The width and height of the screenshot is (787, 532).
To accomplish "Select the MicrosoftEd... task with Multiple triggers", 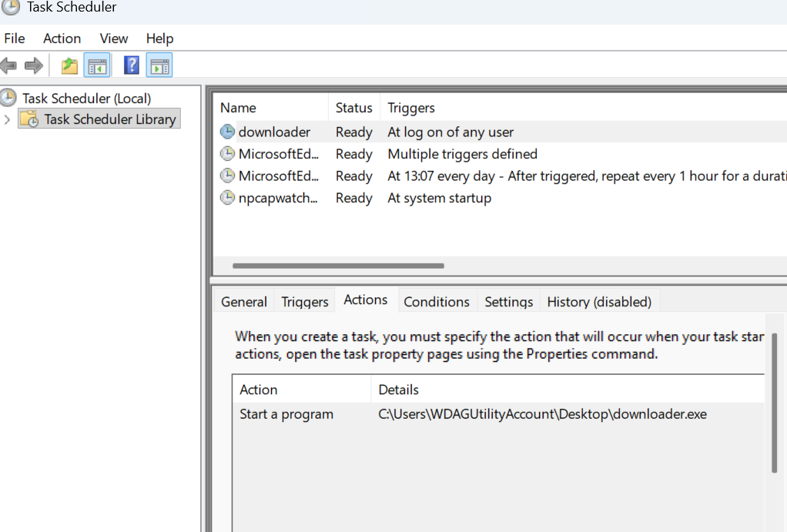I will tap(501, 154).
